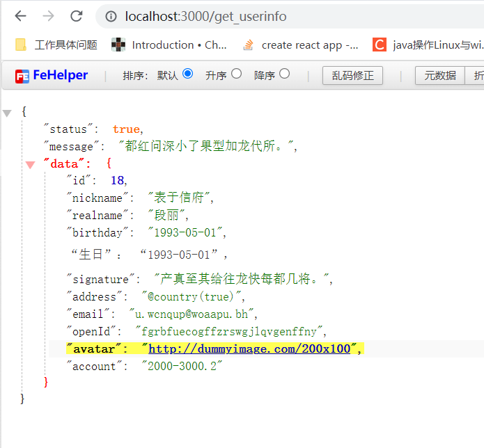Click the "status" key in JSON

click(72, 129)
